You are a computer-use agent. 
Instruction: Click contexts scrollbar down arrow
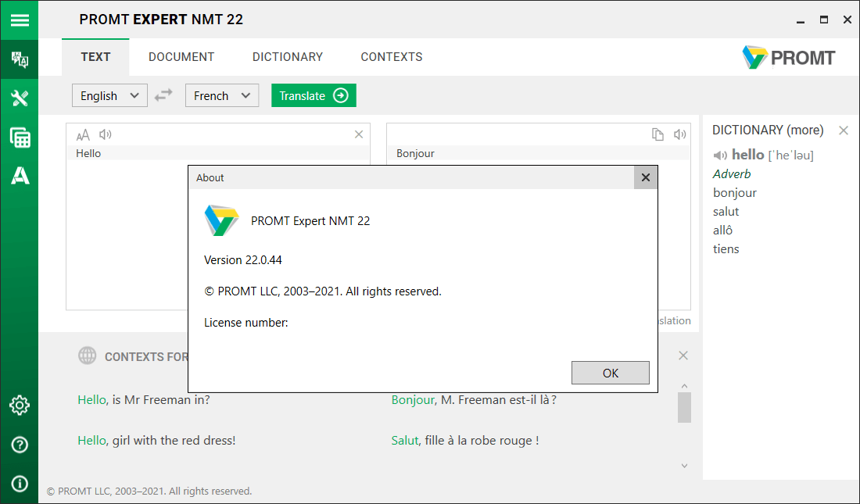[685, 466]
